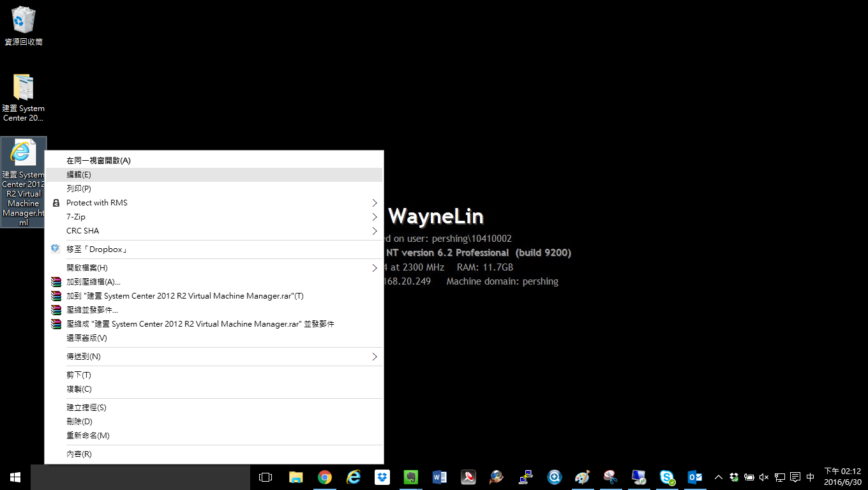Choose 在同一視窗開啟(A) in context menu
This screenshot has width=868, height=490.
[214, 161]
